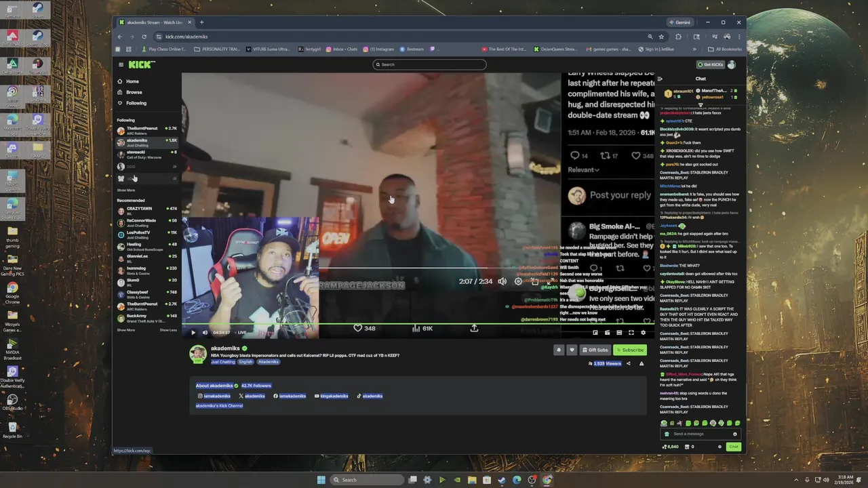The height and width of the screenshot is (488, 868).
Task: Open the All Bookmarks folder
Action: [x=725, y=49]
